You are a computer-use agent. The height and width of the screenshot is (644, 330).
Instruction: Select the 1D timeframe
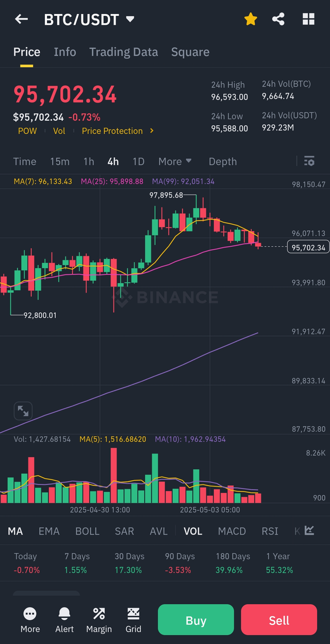(x=138, y=162)
